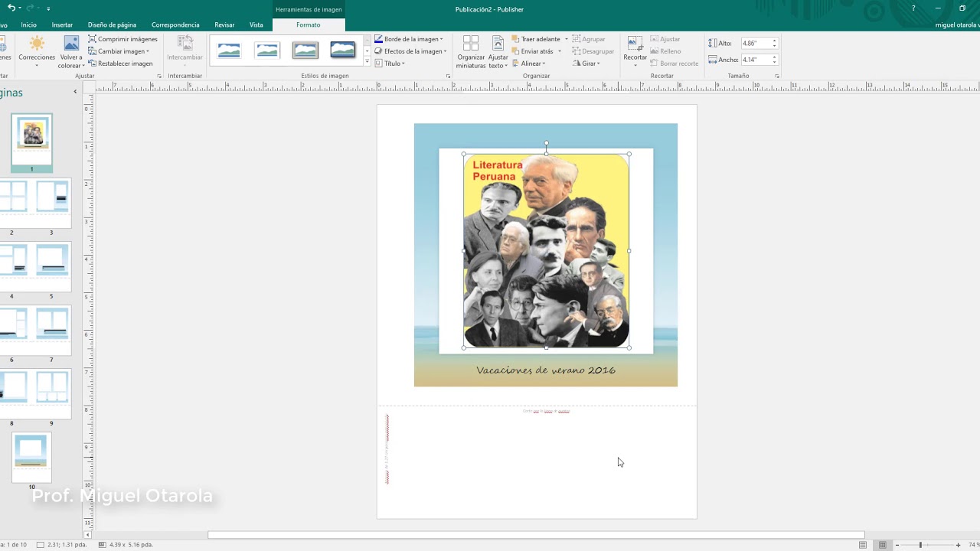
Task: Click the object size status indicator
Action: click(126, 545)
